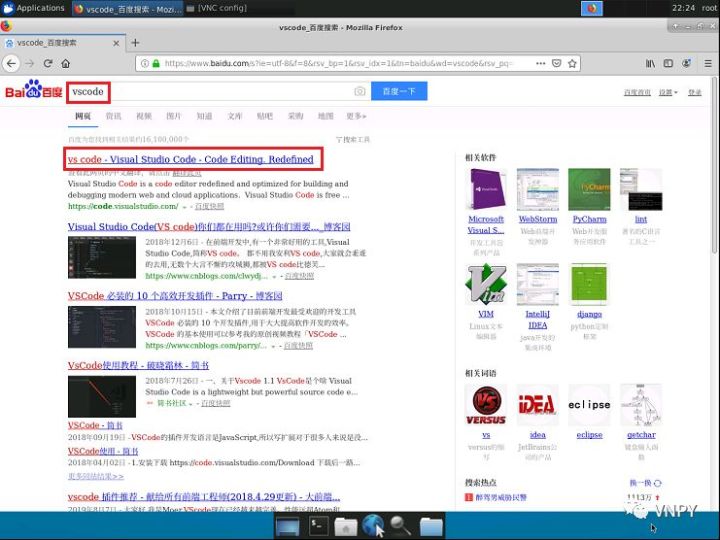Open VIM related software icon
Viewport: 720px width, 540px height.
click(x=486, y=284)
